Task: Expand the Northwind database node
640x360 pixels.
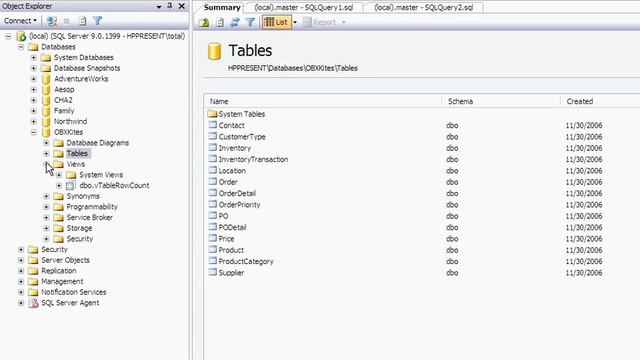Action: tap(33, 121)
